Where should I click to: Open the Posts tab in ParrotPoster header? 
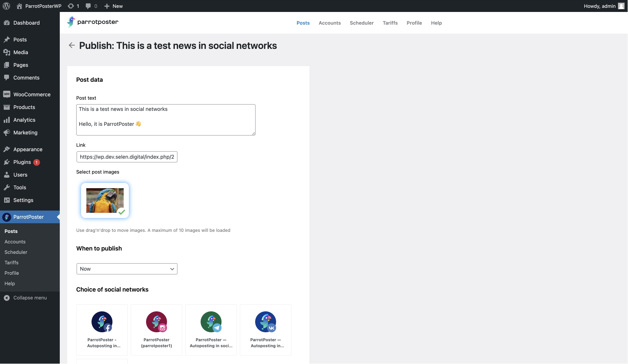tap(303, 23)
